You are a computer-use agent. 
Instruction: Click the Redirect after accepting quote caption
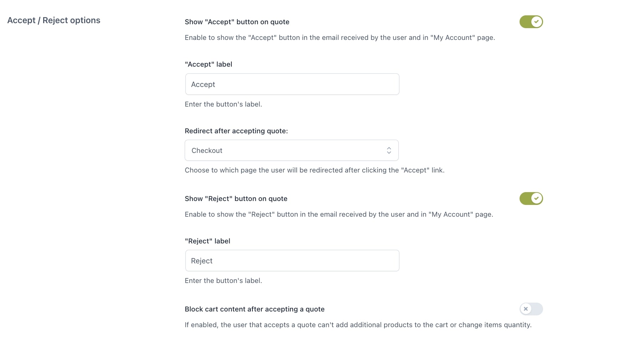236,131
